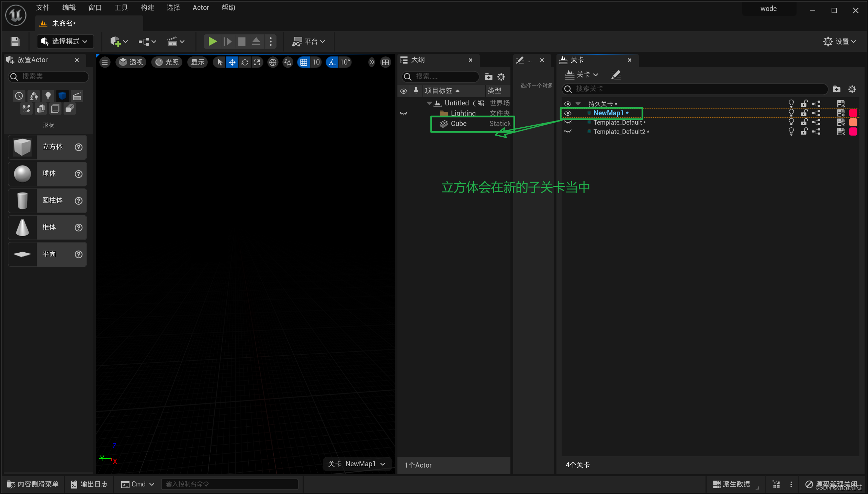868x494 pixels.
Task: Click the viewport hamburger options icon
Action: (x=105, y=62)
